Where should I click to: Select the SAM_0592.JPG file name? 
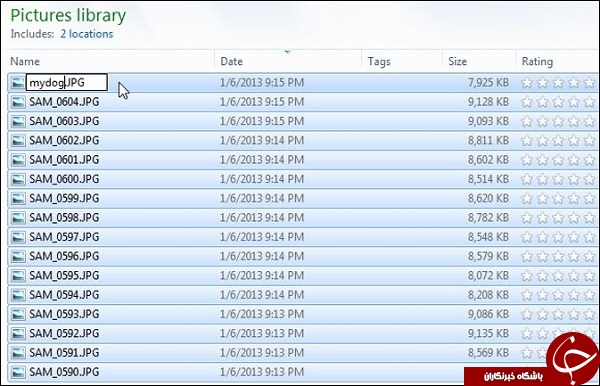[x=64, y=333]
